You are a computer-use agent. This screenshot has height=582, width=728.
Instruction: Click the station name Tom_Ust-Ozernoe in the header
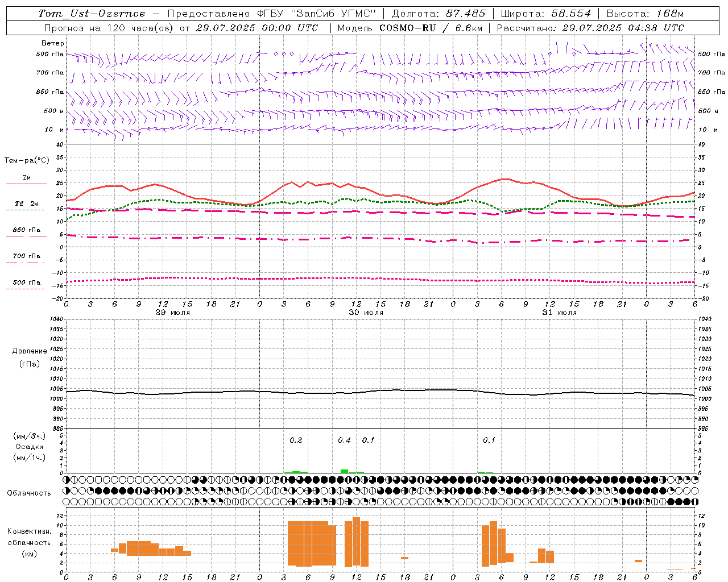[92, 14]
